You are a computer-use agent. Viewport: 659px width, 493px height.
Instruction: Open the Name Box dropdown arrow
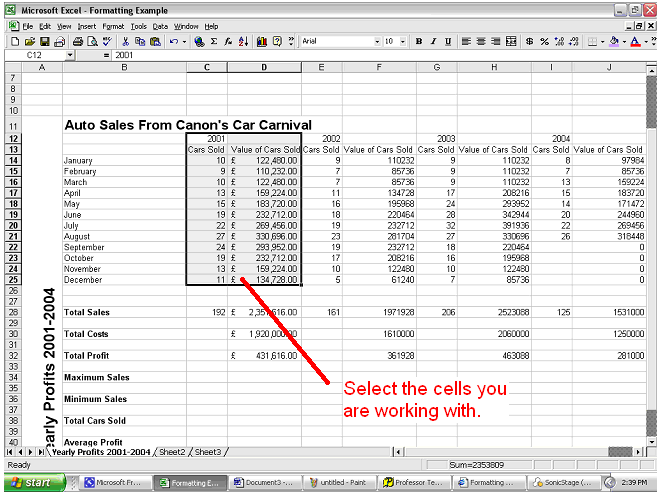tap(70, 55)
